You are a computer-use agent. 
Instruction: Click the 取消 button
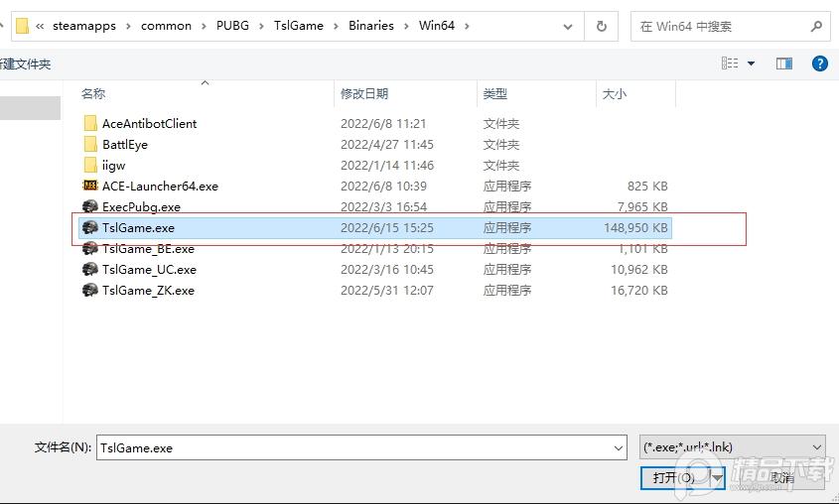pyautogui.click(x=782, y=477)
